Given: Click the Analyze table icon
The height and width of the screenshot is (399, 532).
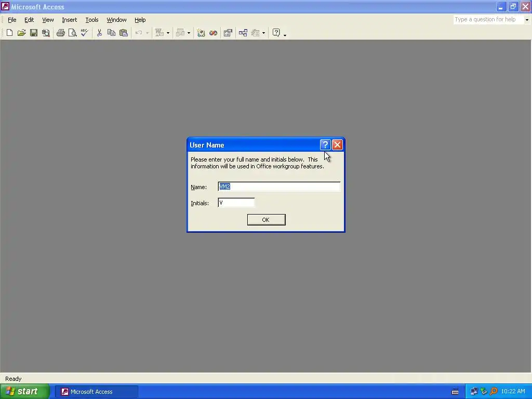Looking at the screenshot, I should pos(180,33).
